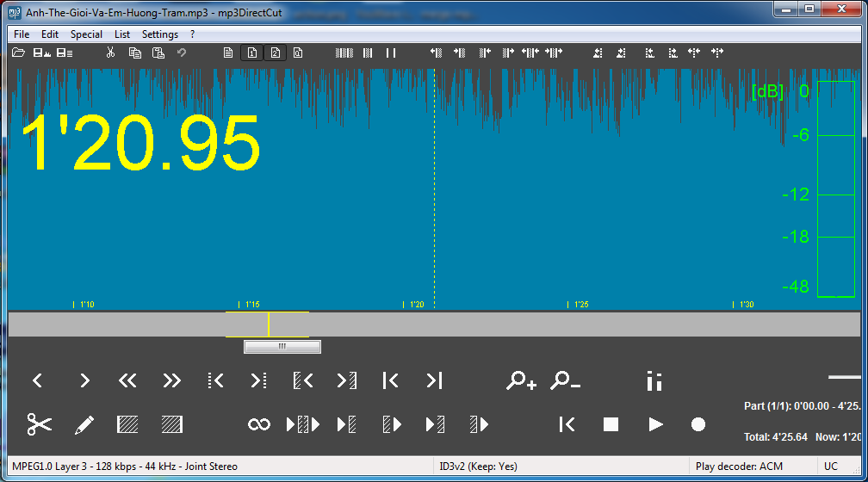Image resolution: width=868 pixels, height=482 pixels.
Task: Click the scissors Cut button
Action: point(40,424)
